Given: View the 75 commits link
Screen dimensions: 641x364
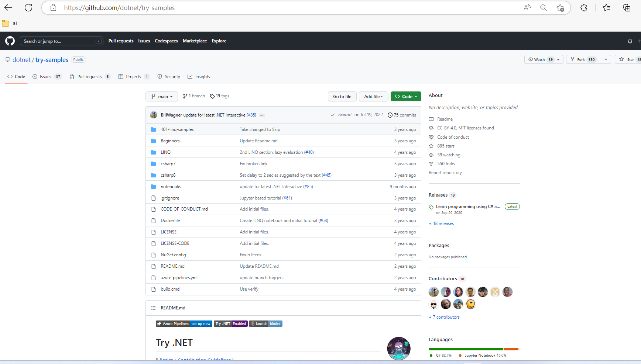Looking at the screenshot, I should (x=402, y=115).
